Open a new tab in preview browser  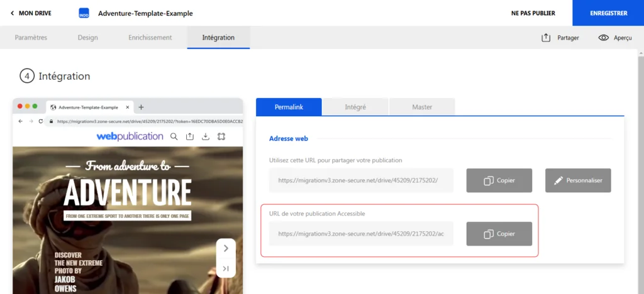coord(141,107)
